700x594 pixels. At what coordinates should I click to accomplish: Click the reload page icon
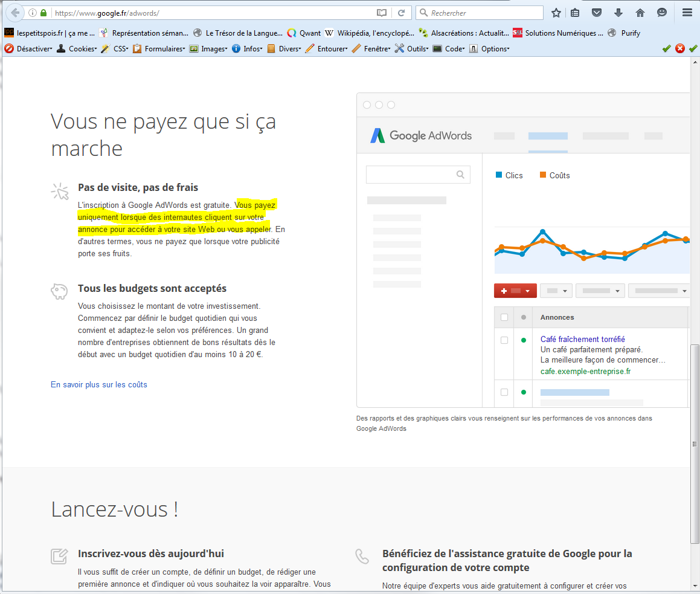[x=400, y=13]
